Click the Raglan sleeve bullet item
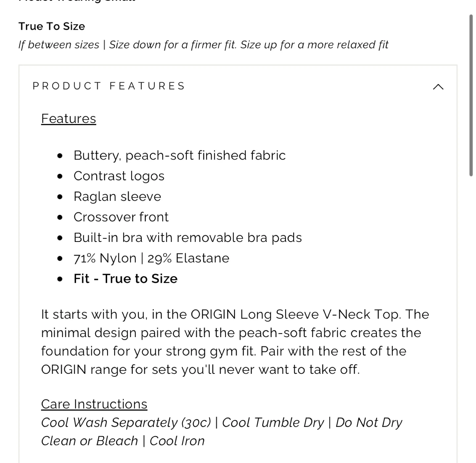 point(117,196)
